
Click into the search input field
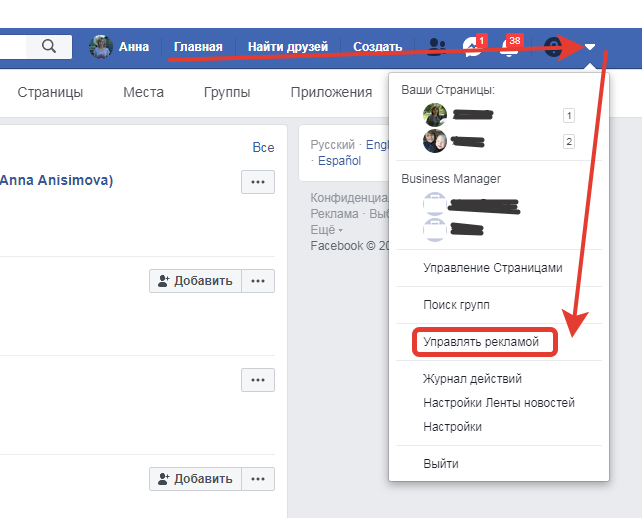(x=13, y=46)
